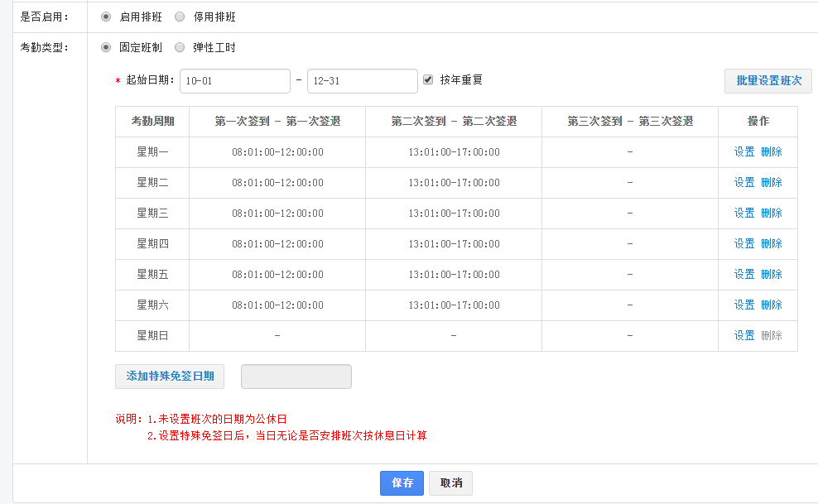Click 删除 link for 星期一

click(772, 152)
